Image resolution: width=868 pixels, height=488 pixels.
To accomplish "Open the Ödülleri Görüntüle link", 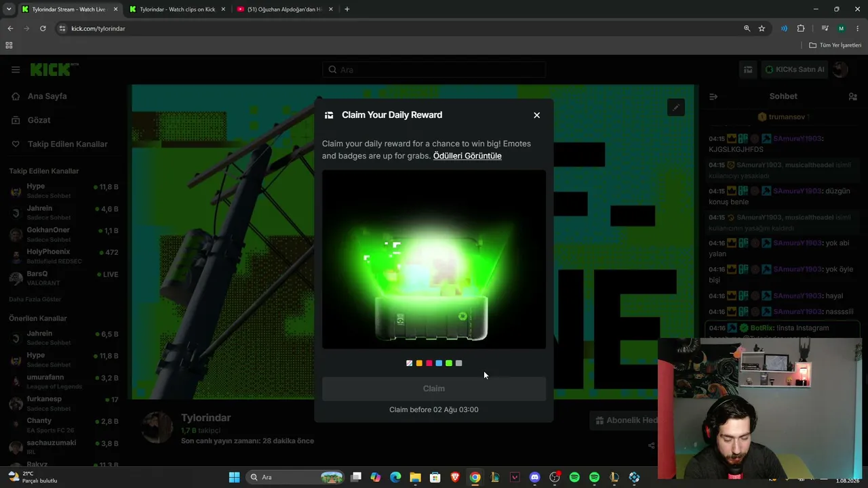I will [x=467, y=156].
